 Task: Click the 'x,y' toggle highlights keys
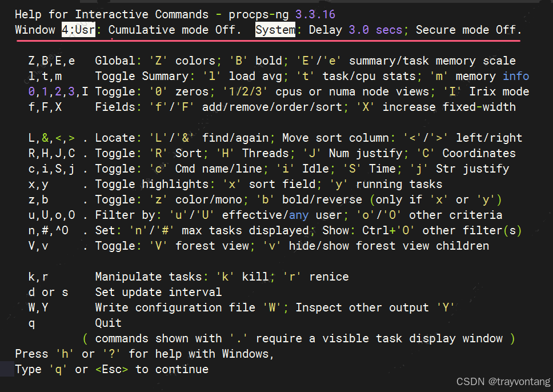click(x=38, y=185)
